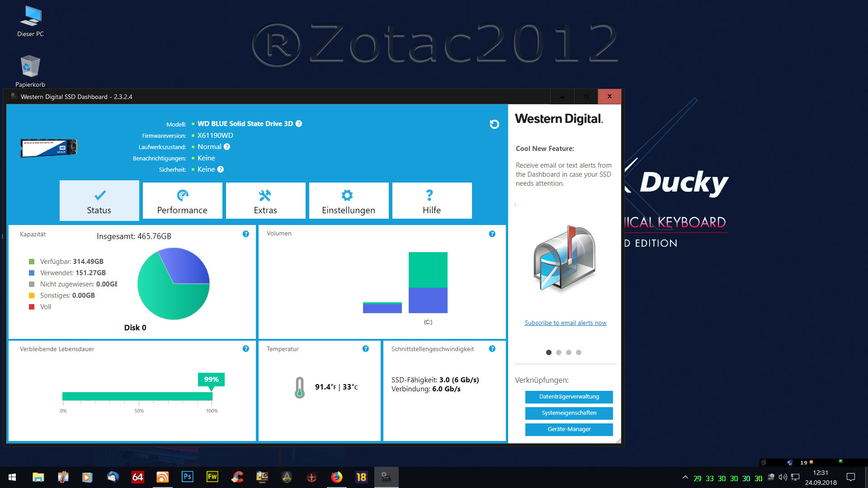Click the help icon next to Laufwerkszustand Normal
This screenshot has height=488, width=868.
click(227, 147)
